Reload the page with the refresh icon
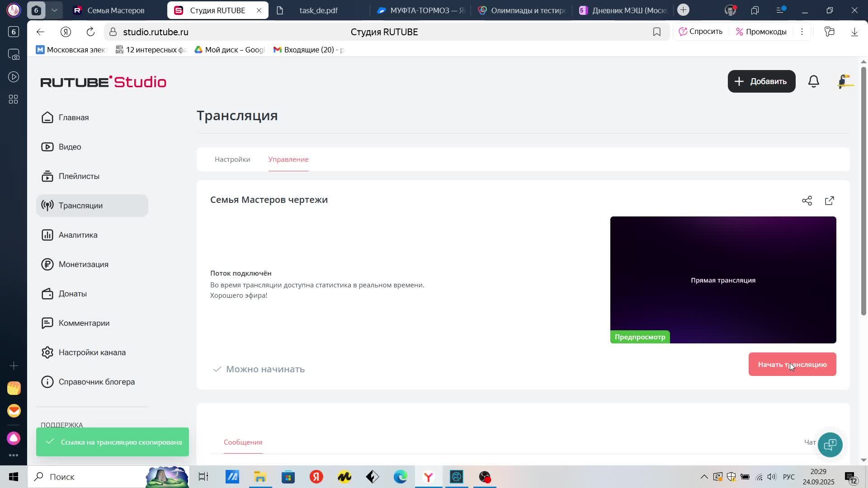 pyautogui.click(x=90, y=32)
